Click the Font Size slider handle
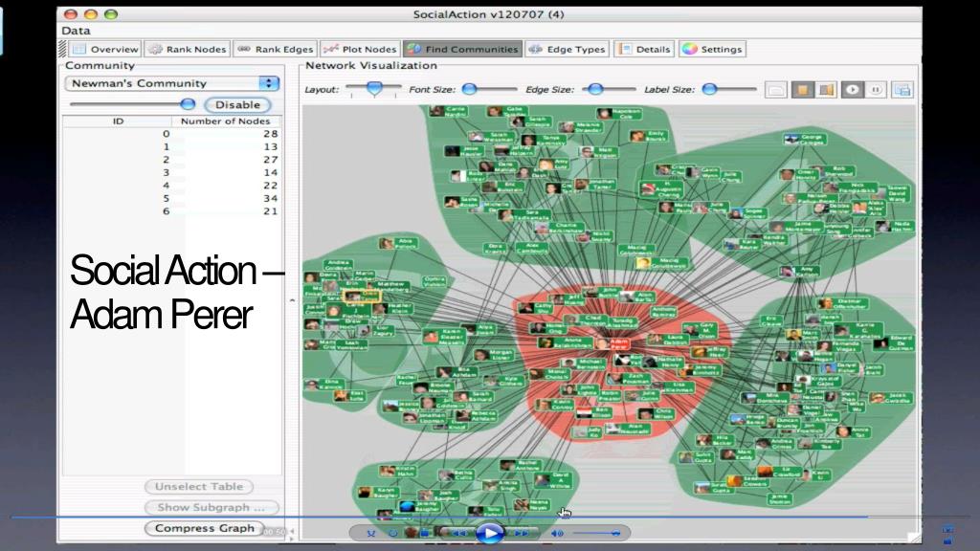This screenshot has width=980, height=551. click(469, 89)
